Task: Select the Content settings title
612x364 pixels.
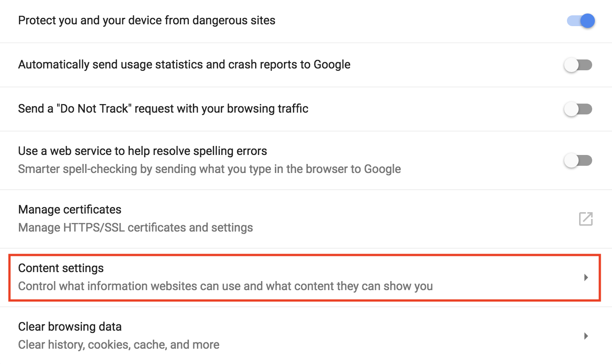Action: [61, 268]
